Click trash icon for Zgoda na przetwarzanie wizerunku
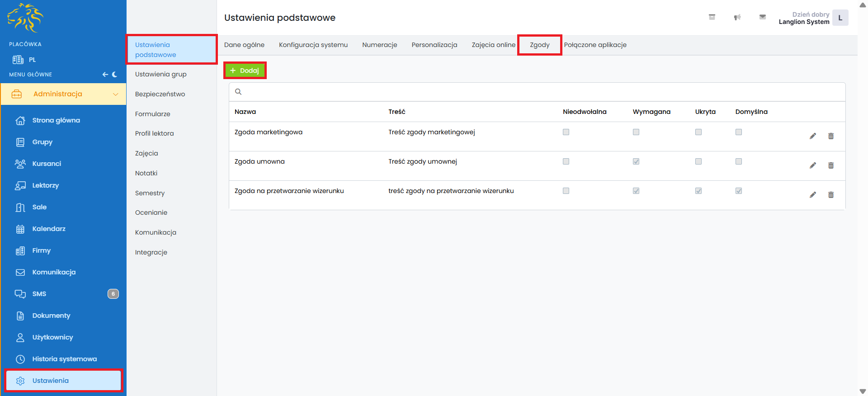 [x=830, y=195]
